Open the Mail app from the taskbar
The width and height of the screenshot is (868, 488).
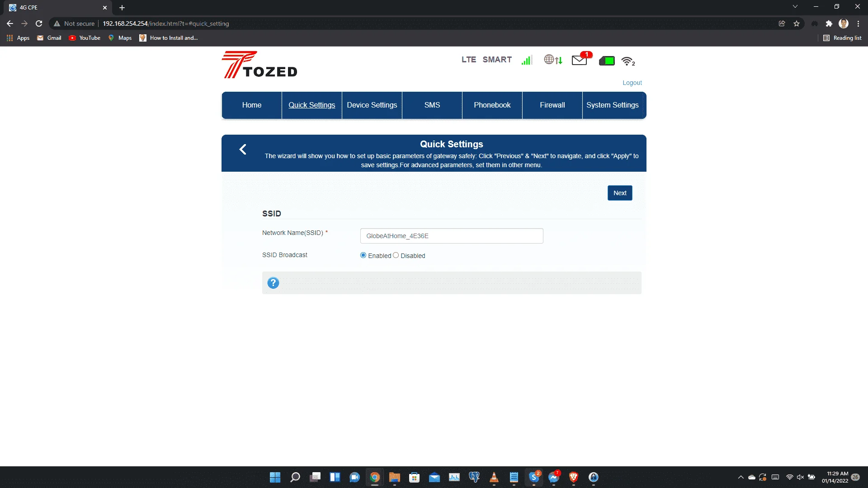pyautogui.click(x=434, y=477)
